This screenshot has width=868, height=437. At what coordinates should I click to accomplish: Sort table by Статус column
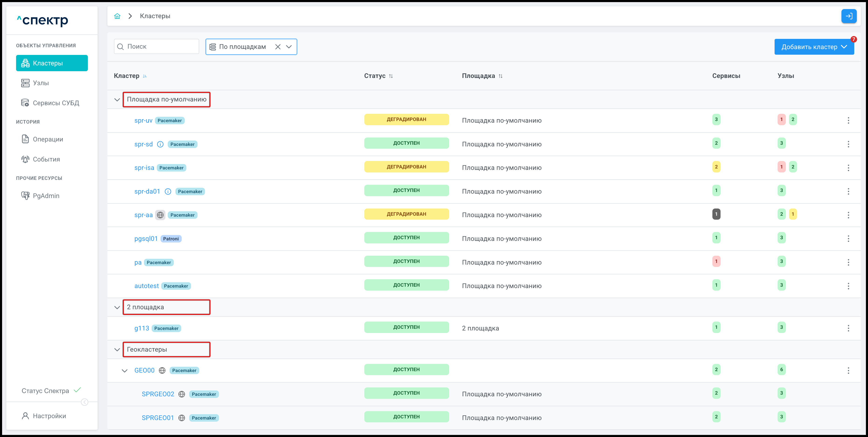390,76
